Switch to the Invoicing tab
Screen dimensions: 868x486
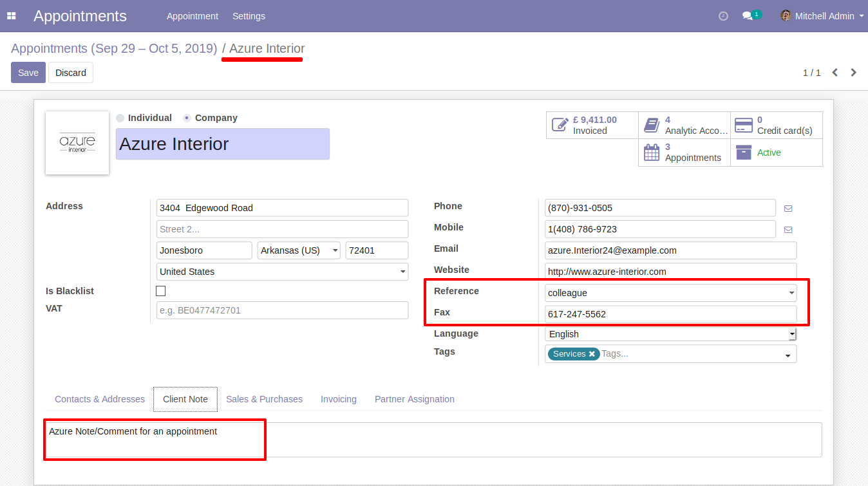click(x=339, y=399)
